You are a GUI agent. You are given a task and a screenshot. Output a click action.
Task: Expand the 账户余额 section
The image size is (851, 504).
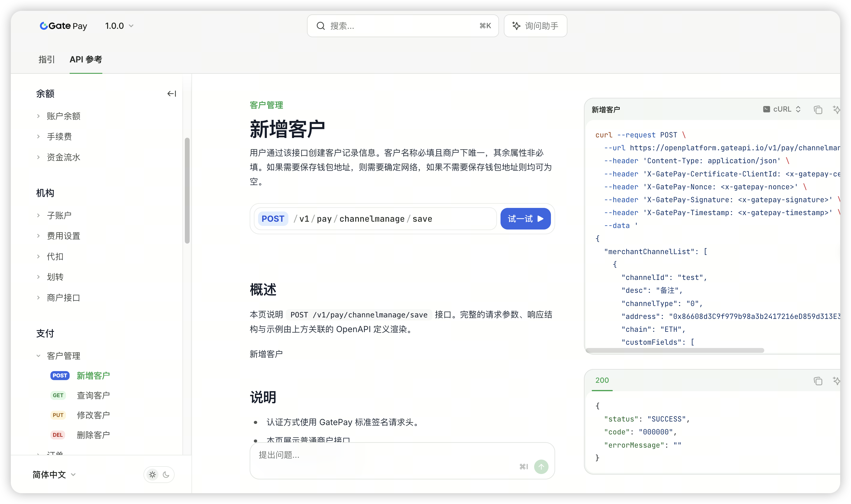pyautogui.click(x=64, y=116)
